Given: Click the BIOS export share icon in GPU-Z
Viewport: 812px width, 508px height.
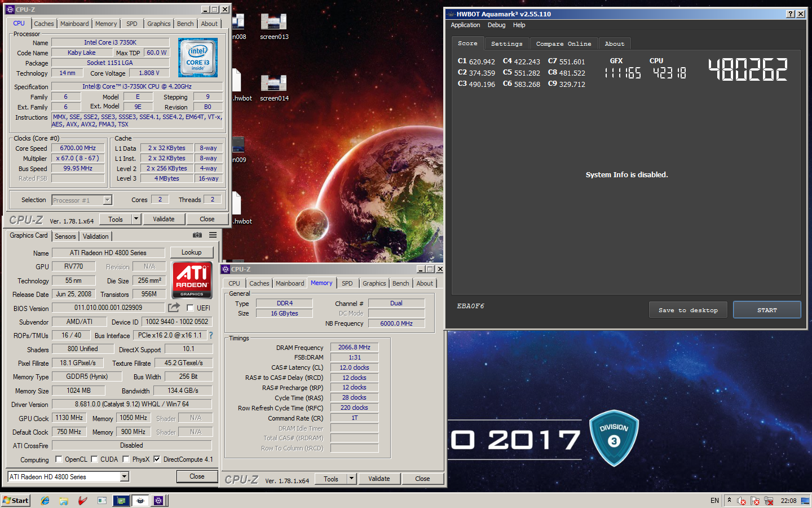Looking at the screenshot, I should [x=174, y=307].
